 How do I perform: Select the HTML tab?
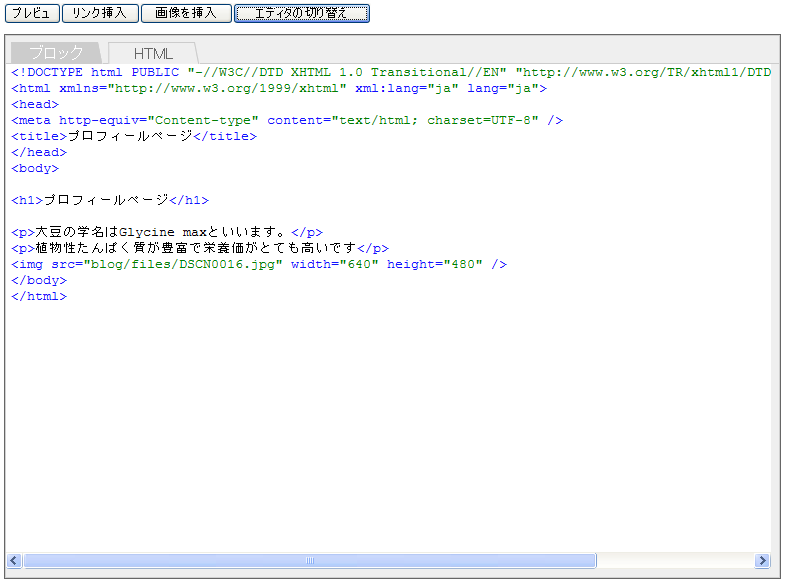tap(153, 53)
